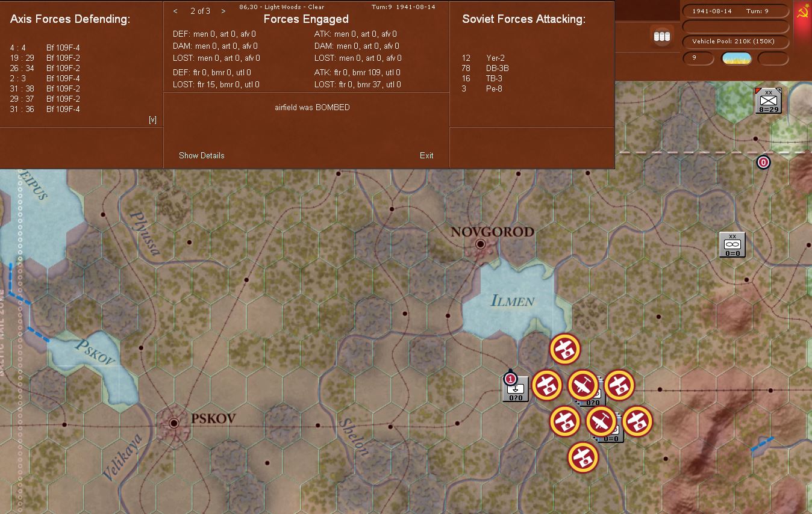Go to next battle report arrow
The image size is (812, 514).
[x=223, y=11]
